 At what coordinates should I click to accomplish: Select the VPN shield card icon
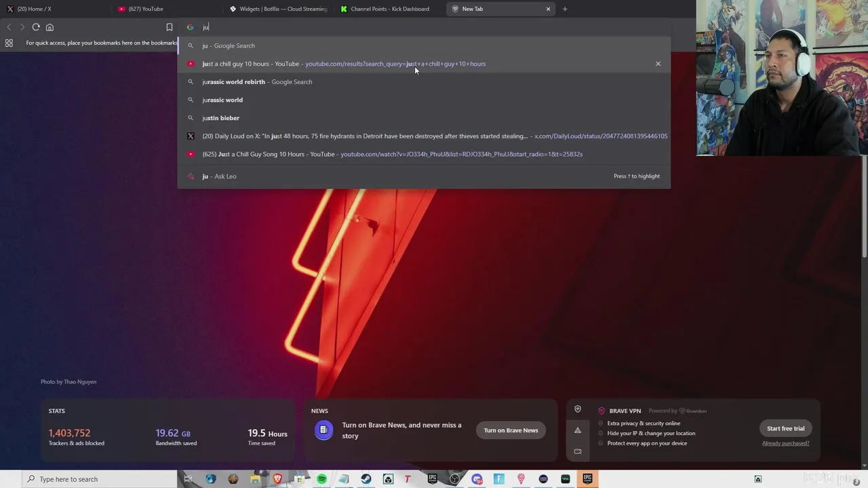(578, 409)
